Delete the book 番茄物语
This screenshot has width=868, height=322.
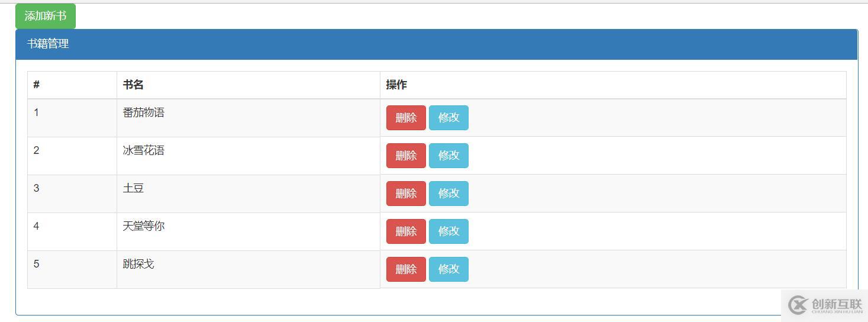(x=406, y=118)
